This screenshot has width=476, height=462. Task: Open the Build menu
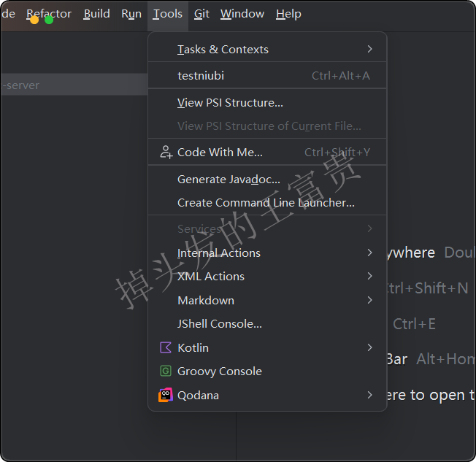coord(96,14)
